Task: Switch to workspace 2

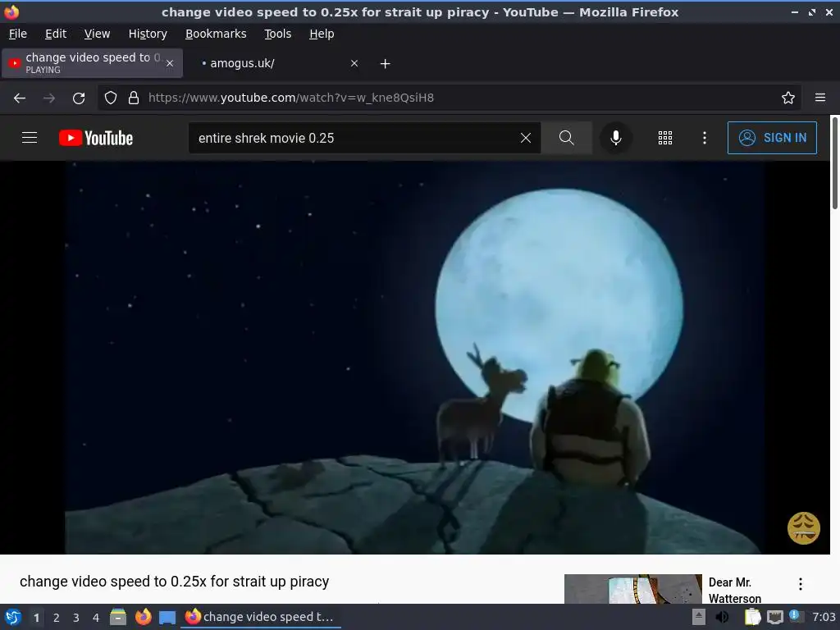Action: [x=57, y=618]
